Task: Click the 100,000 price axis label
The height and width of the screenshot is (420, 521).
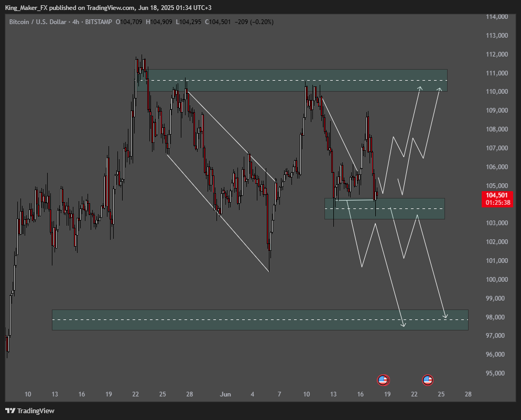Action: [x=497, y=280]
